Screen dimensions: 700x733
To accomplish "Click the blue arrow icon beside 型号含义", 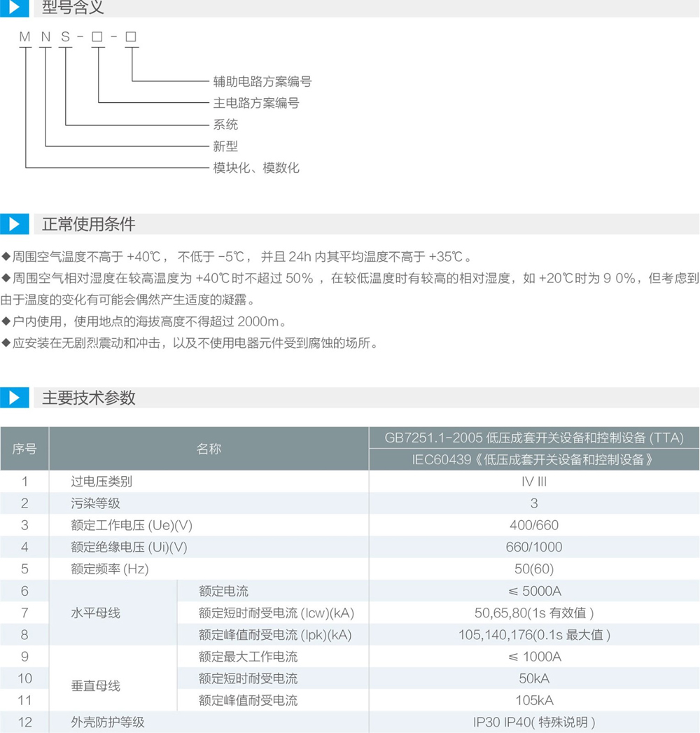I will 14,8.
